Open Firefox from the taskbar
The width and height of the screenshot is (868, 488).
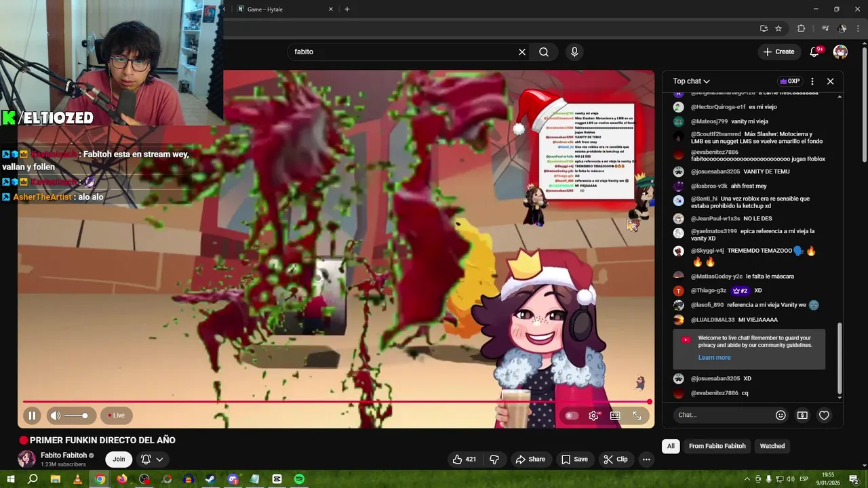(x=122, y=479)
